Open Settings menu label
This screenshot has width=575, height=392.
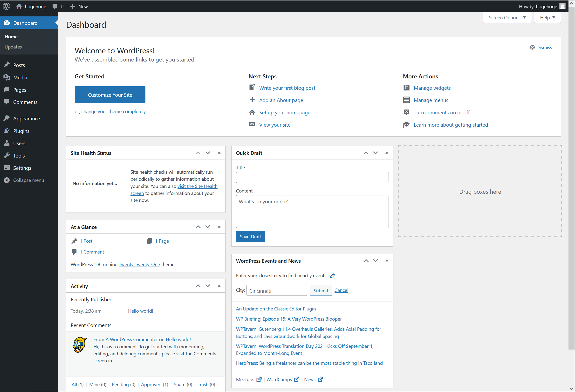pyautogui.click(x=22, y=168)
